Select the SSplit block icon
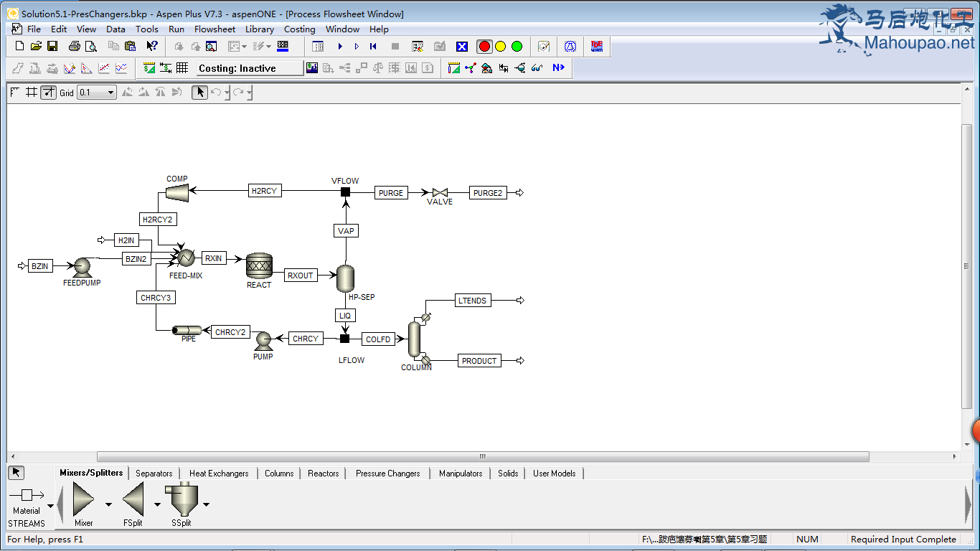 click(x=182, y=499)
